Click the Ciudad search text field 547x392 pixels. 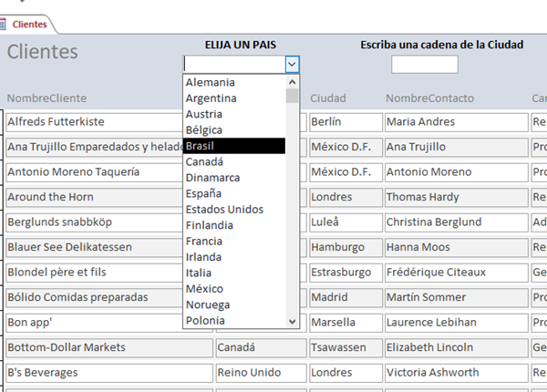424,65
